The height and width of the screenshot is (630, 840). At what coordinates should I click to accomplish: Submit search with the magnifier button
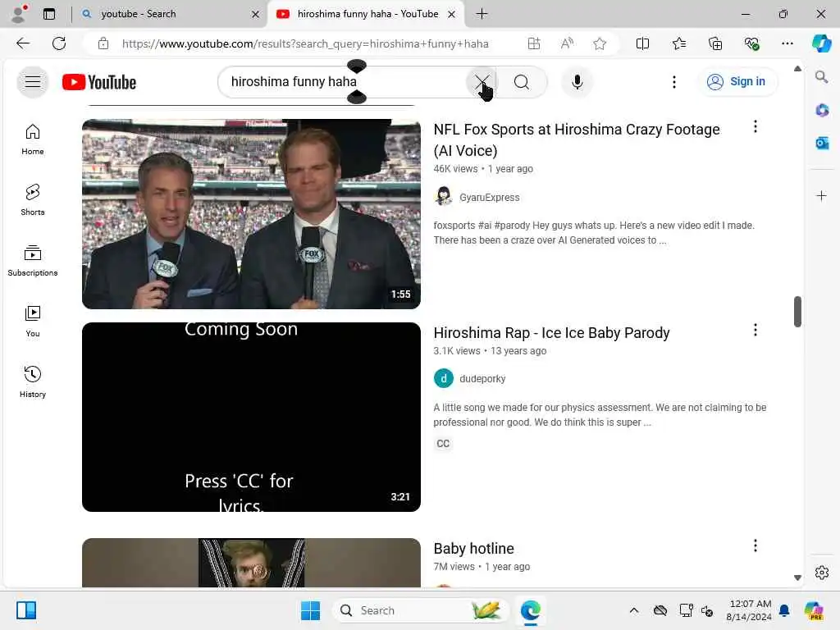[521, 82]
